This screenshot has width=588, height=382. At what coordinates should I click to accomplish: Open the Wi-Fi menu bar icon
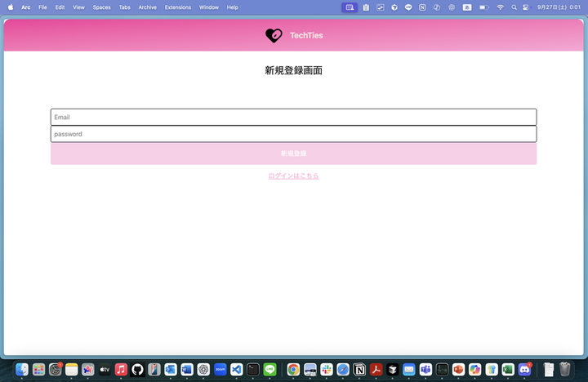pyautogui.click(x=501, y=7)
